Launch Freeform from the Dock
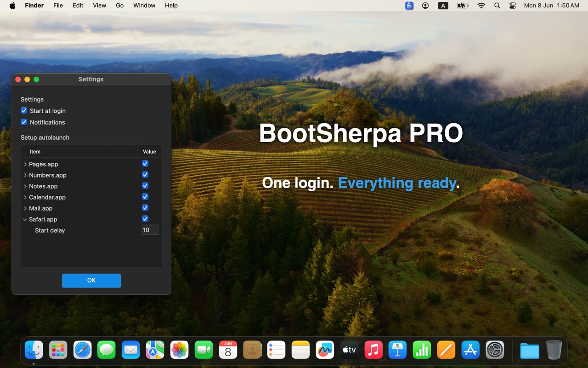The image size is (588, 368). pyautogui.click(x=325, y=350)
